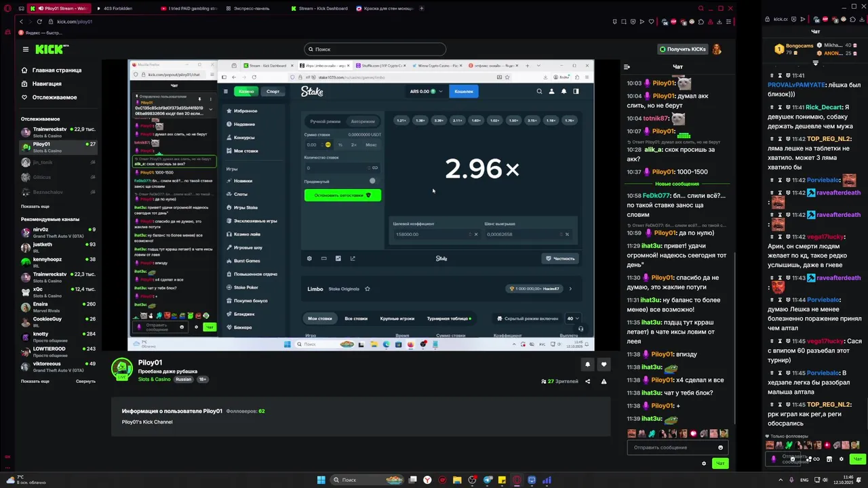Image resolution: width=868 pixels, height=488 pixels.
Task: Click Остановить автоставки button
Action: tap(342, 195)
